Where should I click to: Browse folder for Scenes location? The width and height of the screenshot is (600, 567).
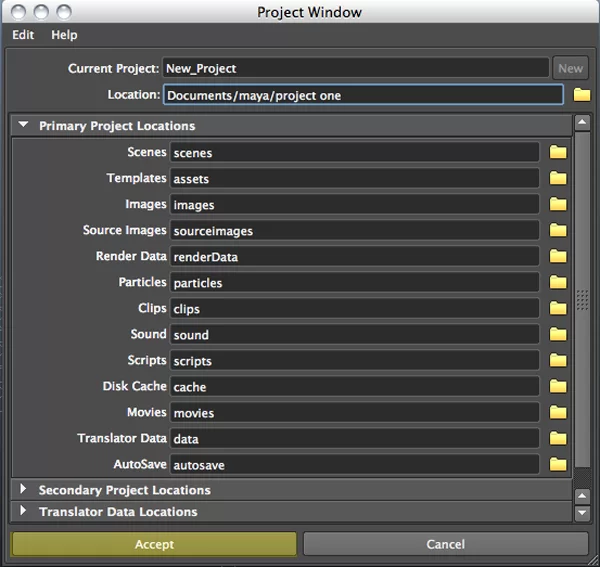pyautogui.click(x=558, y=153)
